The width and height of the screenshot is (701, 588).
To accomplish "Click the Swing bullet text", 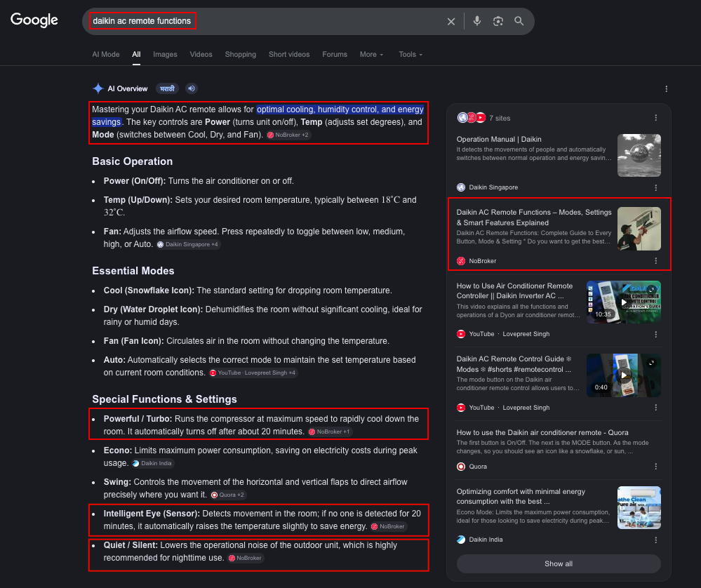I will [x=255, y=488].
